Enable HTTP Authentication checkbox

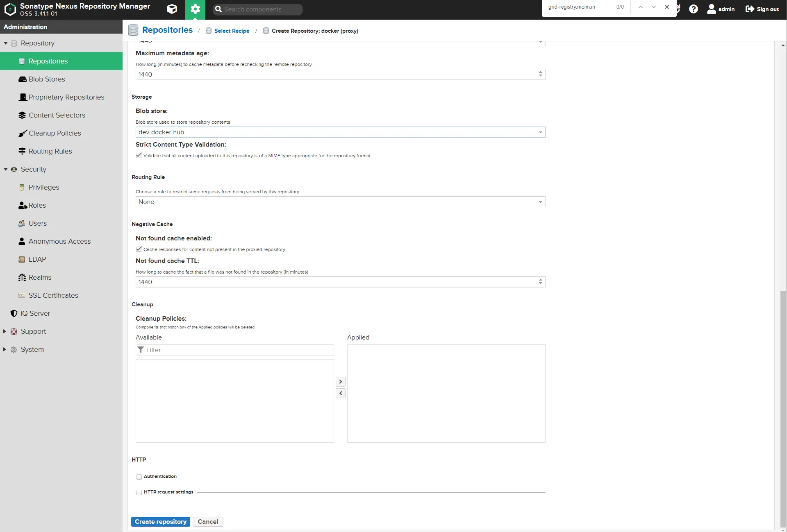139,477
